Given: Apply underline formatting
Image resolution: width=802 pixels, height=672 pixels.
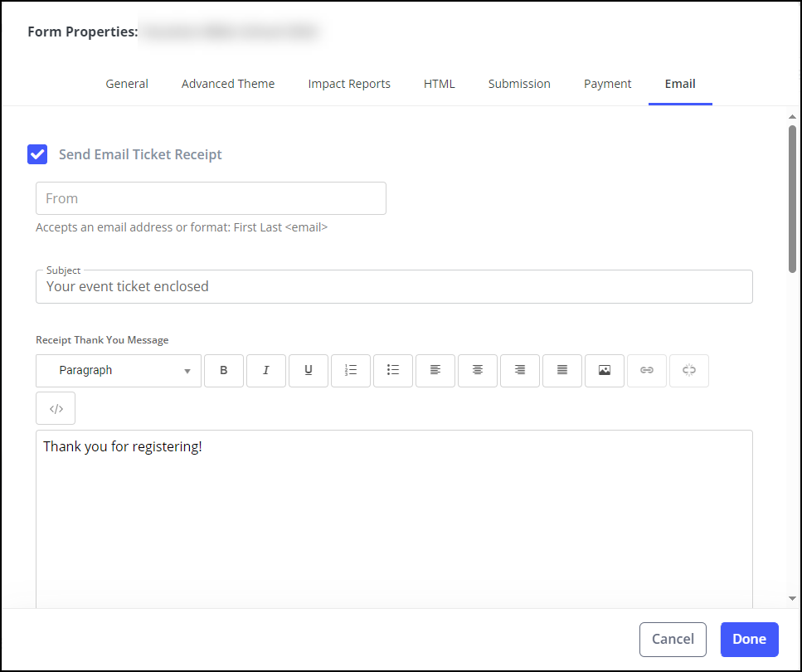Looking at the screenshot, I should click(x=309, y=371).
